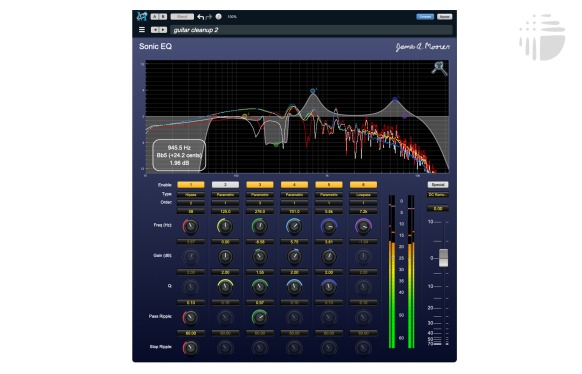Viewport: 582px width, 374px height.
Task: Click the light-blue band 4 Freq knob
Action: click(x=294, y=226)
